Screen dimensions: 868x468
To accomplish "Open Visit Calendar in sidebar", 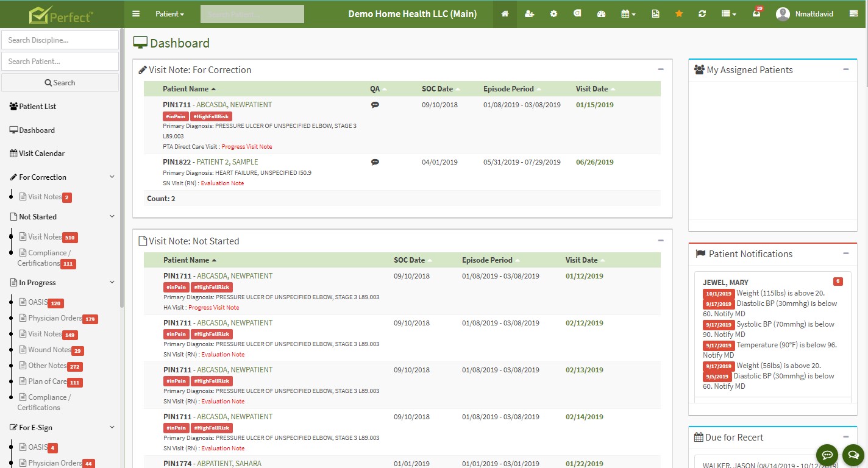I will click(37, 154).
